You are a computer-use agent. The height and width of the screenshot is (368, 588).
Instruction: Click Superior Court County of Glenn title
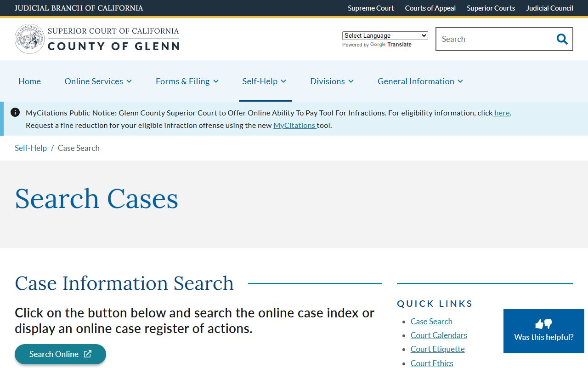[x=113, y=39]
